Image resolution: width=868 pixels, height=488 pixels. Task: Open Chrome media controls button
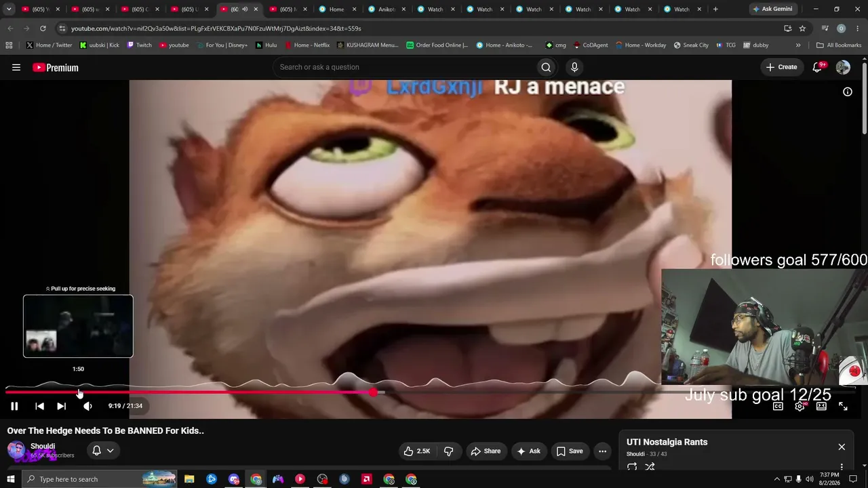pyautogui.click(x=825, y=28)
